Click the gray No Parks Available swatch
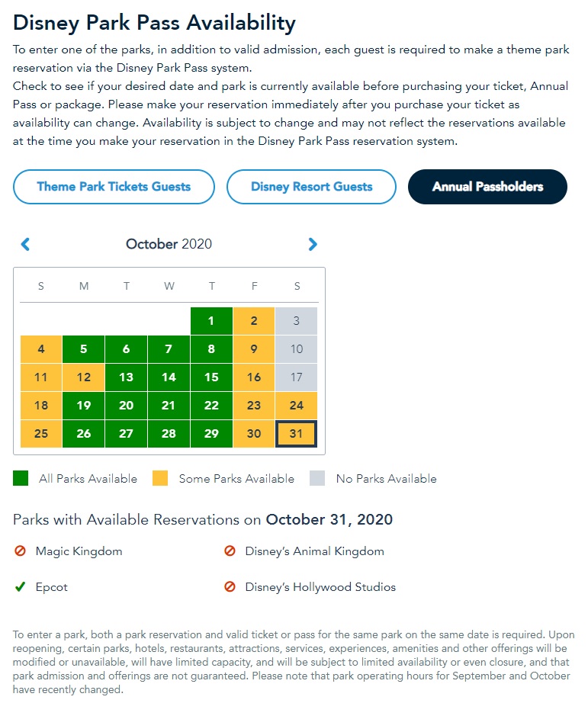Viewport: 588px width, 716px height. coord(317,479)
